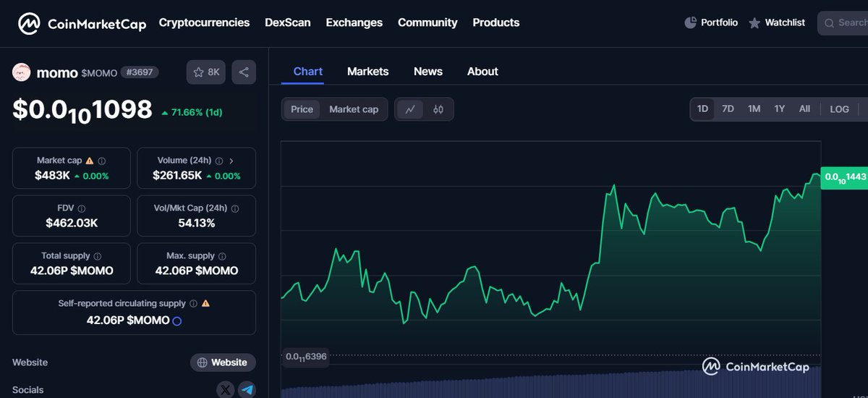Click the Market cap warning triangle icon
This screenshot has width=868, height=398.
(90, 161)
